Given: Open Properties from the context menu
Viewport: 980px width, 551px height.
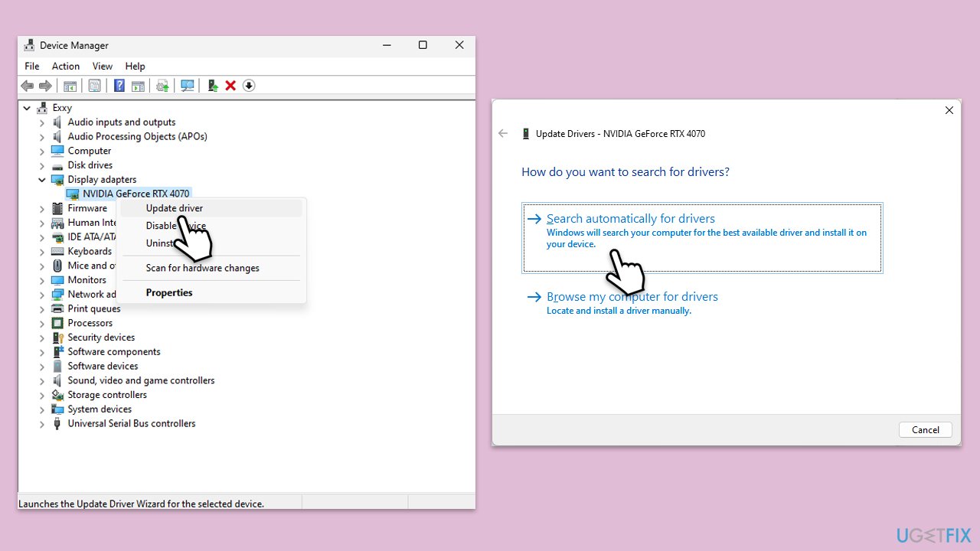Looking at the screenshot, I should click(169, 292).
